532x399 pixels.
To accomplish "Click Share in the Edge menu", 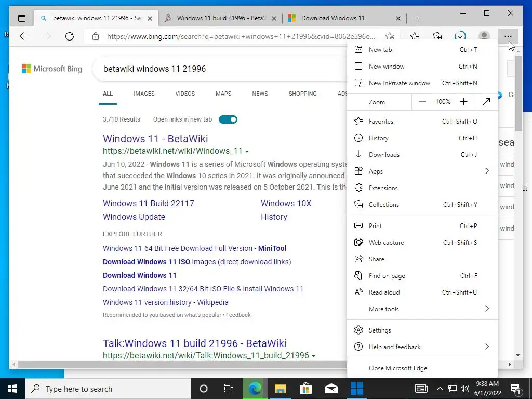I will point(422,259).
